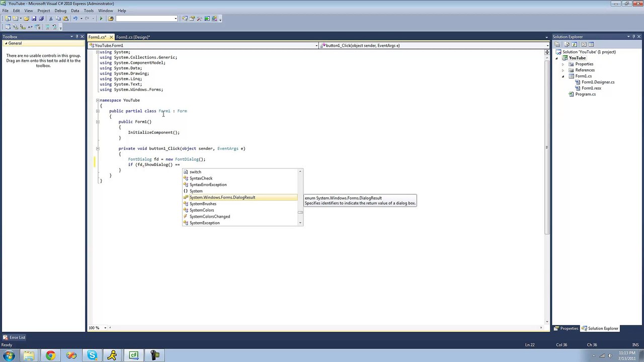Image resolution: width=644 pixels, height=362 pixels.
Task: Toggle auto-hide pin on Toolbox panel
Action: click(x=76, y=37)
